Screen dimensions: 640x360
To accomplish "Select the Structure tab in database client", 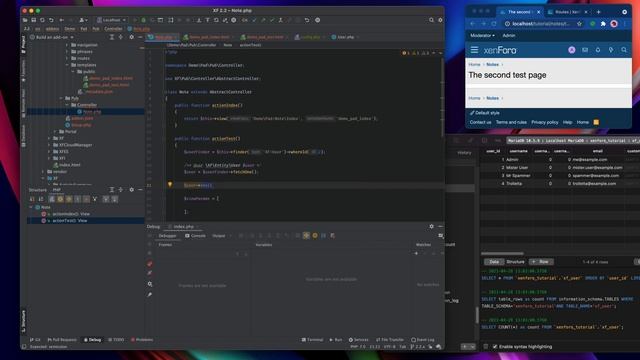I will pyautogui.click(x=515, y=262).
